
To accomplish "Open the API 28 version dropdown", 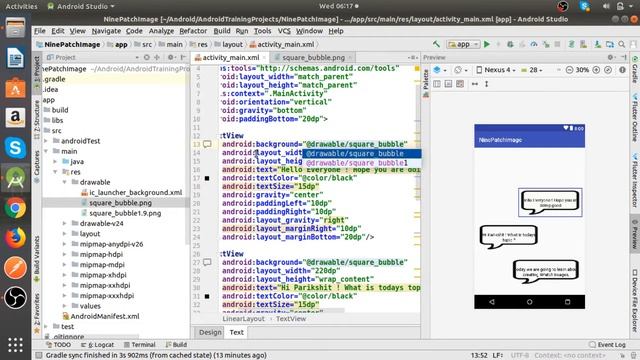I will click(x=532, y=70).
